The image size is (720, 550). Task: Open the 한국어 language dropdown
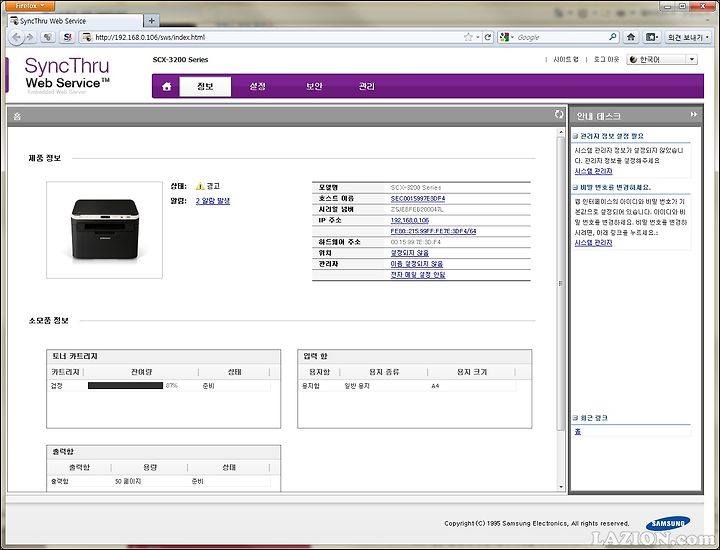[x=662, y=60]
